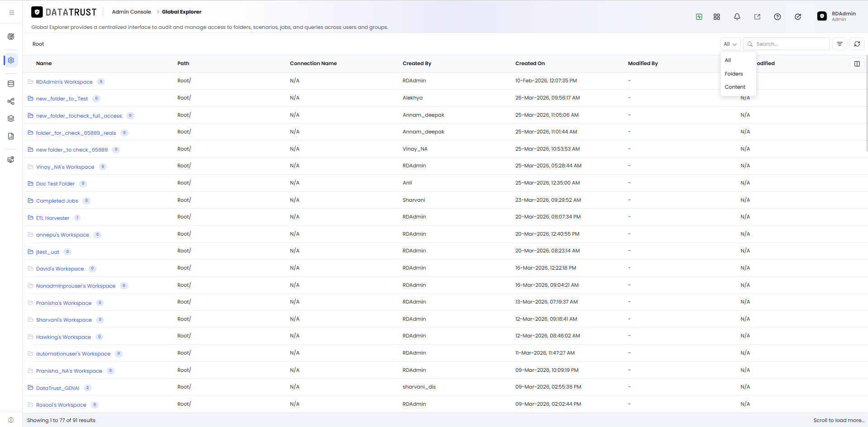Click the Connection Name column header

tap(313, 63)
